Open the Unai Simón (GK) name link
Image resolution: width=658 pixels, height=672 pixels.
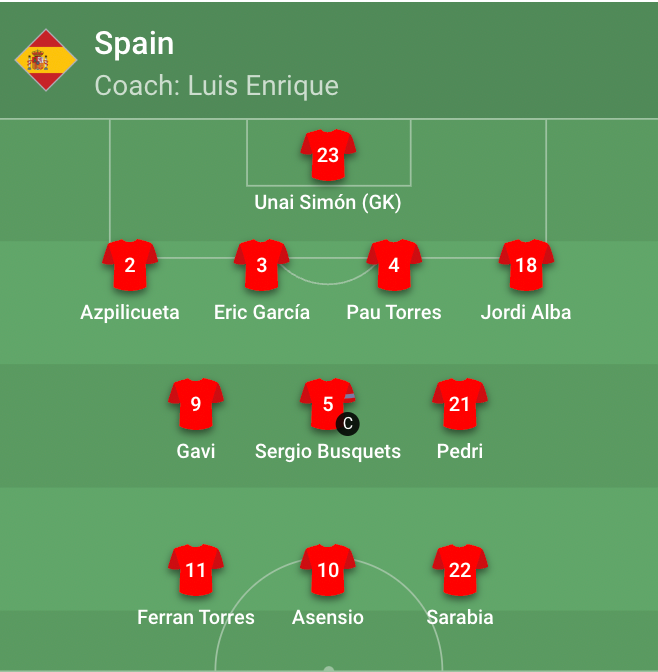coord(328,202)
